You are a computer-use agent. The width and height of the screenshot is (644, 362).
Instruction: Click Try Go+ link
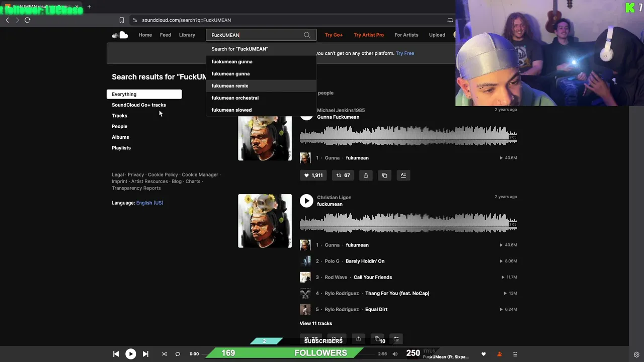pyautogui.click(x=334, y=35)
